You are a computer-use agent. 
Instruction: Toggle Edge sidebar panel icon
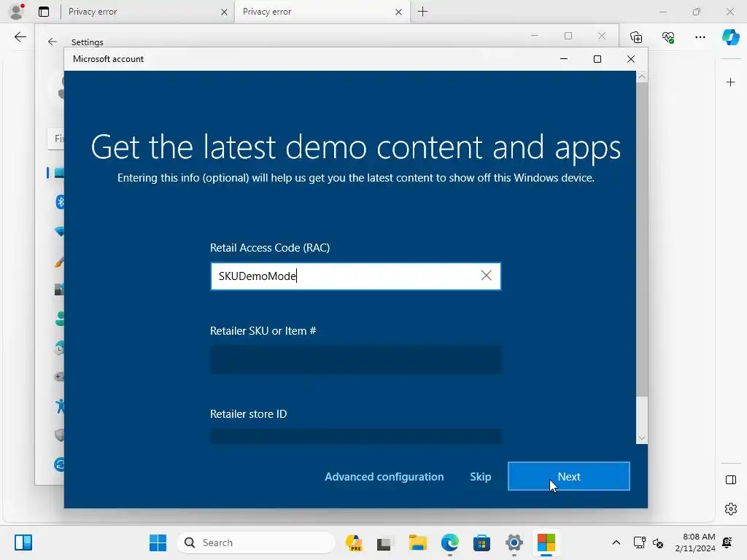tap(731, 480)
